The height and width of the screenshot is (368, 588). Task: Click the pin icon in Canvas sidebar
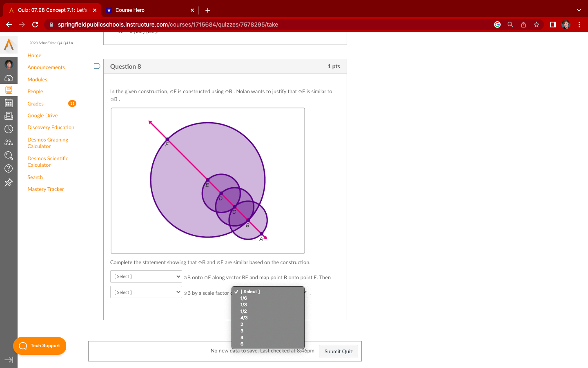pyautogui.click(x=9, y=182)
